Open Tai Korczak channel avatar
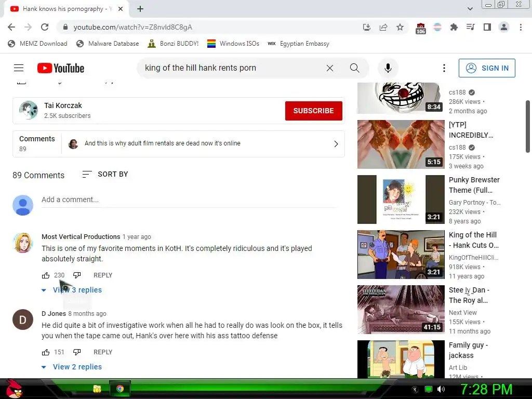Viewport: 532px width, 399px height. [28, 110]
